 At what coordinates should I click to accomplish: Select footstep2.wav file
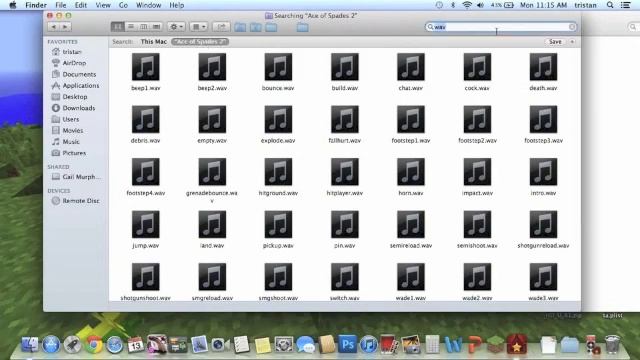pos(477,120)
